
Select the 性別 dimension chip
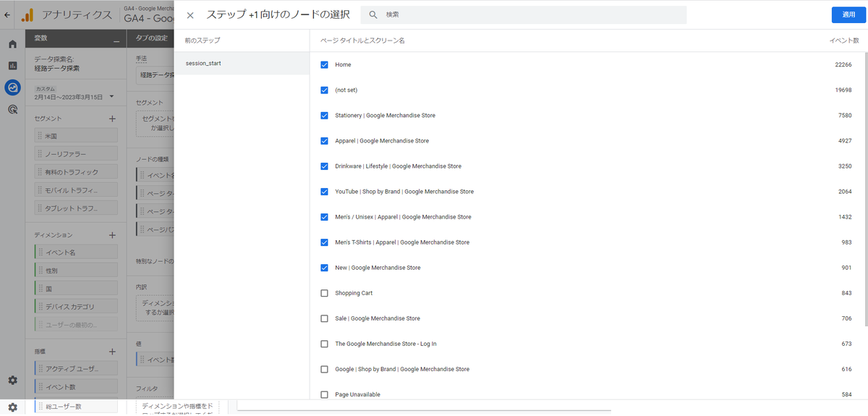point(76,271)
